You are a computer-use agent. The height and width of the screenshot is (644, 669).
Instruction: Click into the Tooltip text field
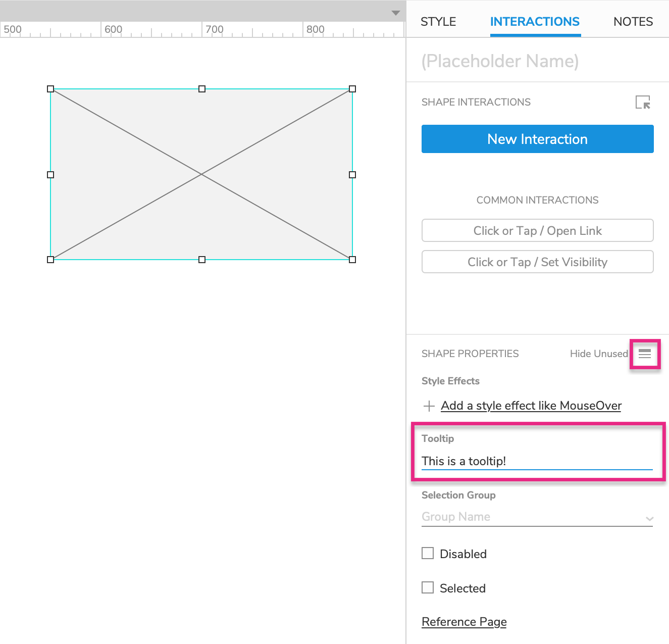click(537, 461)
